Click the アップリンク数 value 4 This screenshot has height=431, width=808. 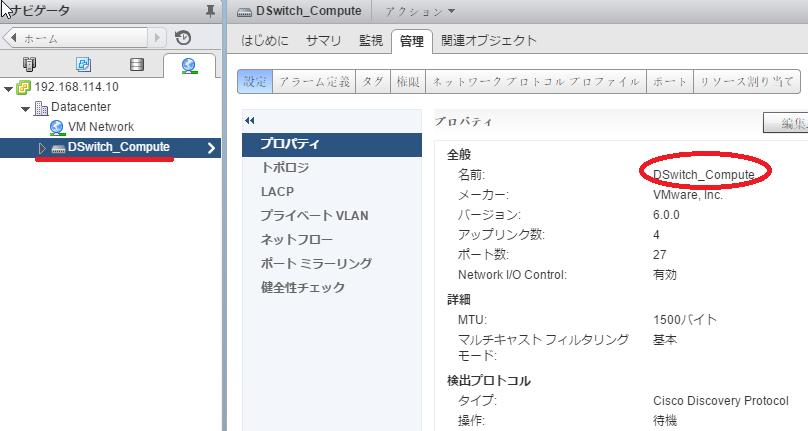656,235
